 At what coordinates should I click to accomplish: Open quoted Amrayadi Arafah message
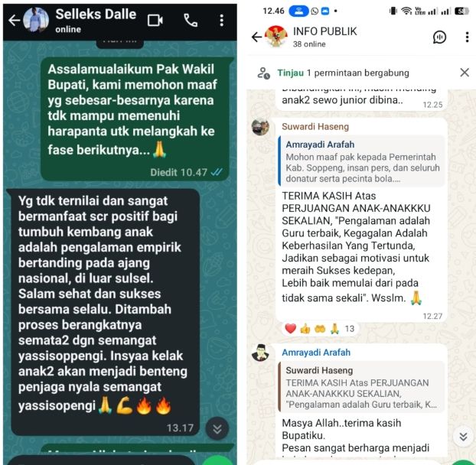(361, 161)
